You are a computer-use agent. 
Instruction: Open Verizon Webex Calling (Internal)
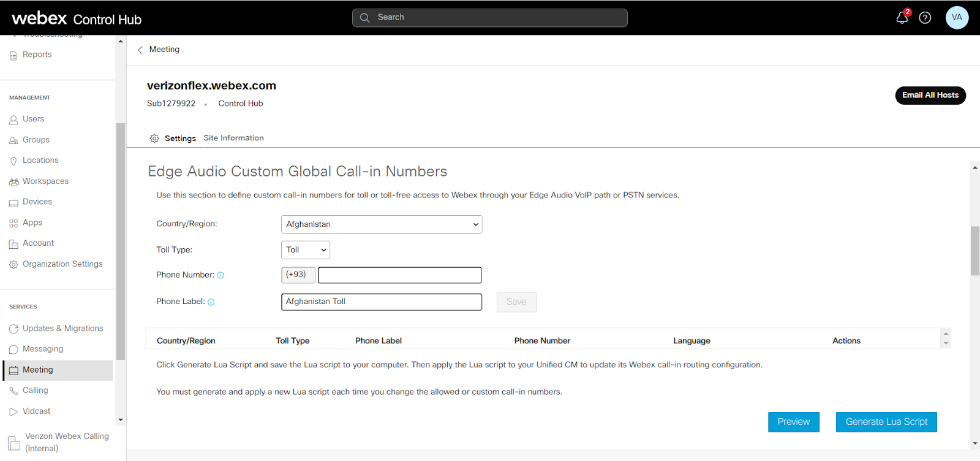[67, 442]
